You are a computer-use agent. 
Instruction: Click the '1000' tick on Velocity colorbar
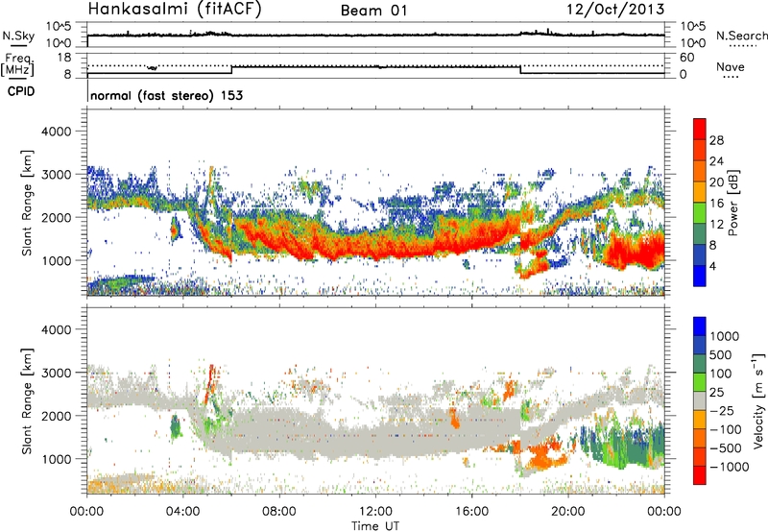point(725,336)
